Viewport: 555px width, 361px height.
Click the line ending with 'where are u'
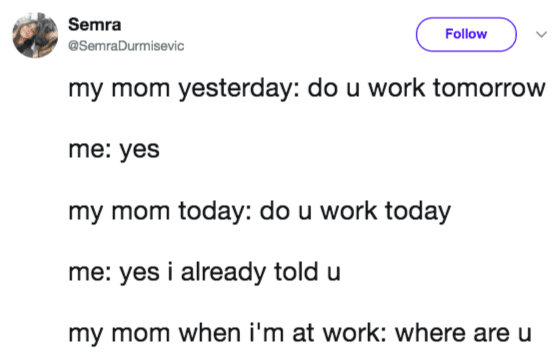300,333
